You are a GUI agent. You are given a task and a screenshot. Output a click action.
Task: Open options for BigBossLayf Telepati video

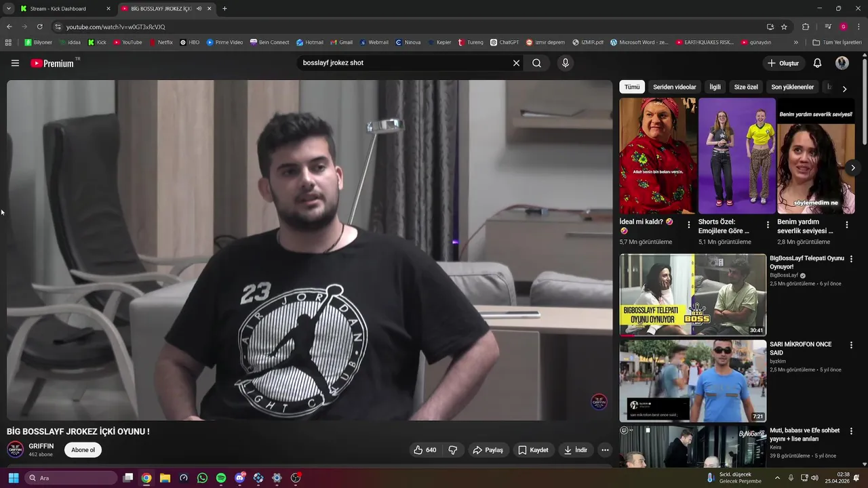pos(851,259)
